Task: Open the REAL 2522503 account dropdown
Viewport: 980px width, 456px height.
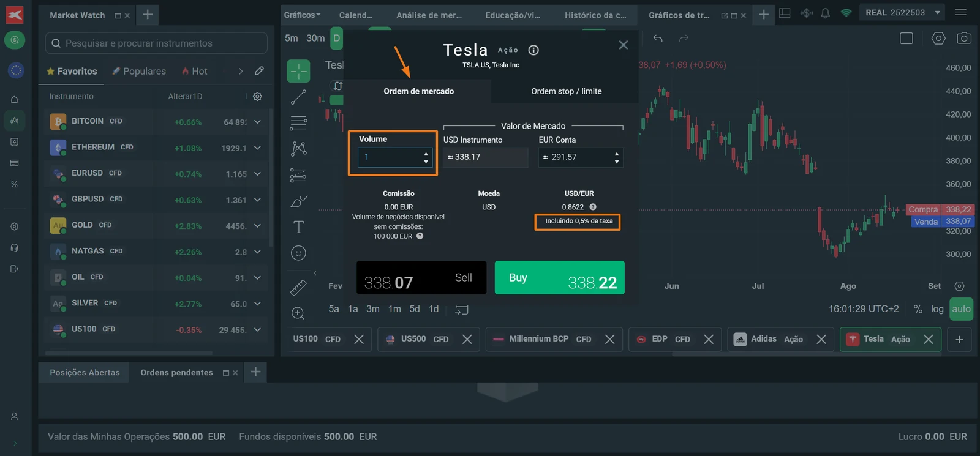Action: [x=903, y=12]
